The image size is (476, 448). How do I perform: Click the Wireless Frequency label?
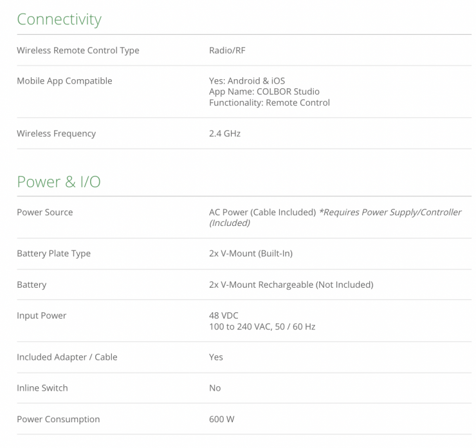pyautogui.click(x=57, y=133)
